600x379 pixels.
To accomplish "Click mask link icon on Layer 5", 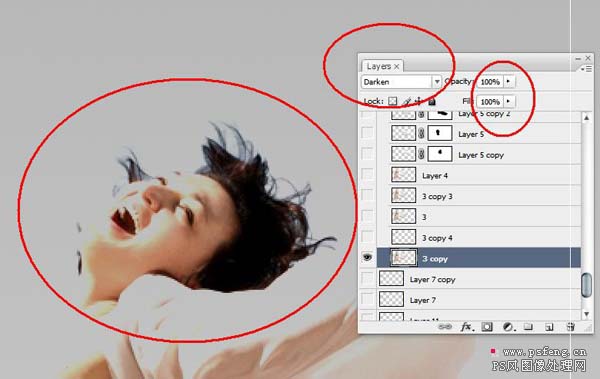I will tap(421, 133).
